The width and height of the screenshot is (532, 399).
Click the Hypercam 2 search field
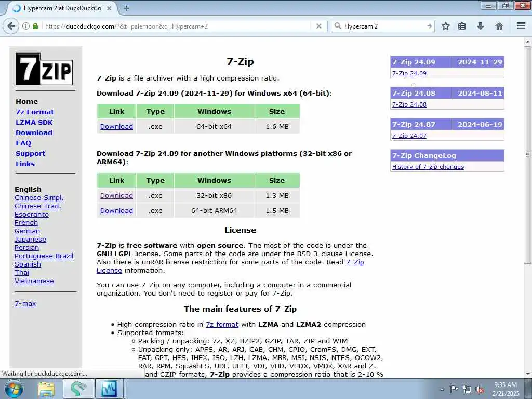tap(383, 26)
